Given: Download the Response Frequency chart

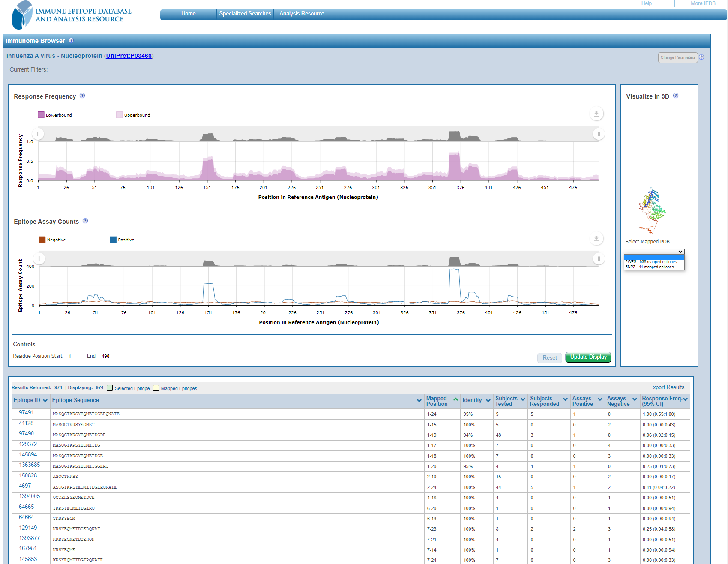Looking at the screenshot, I should click(596, 114).
